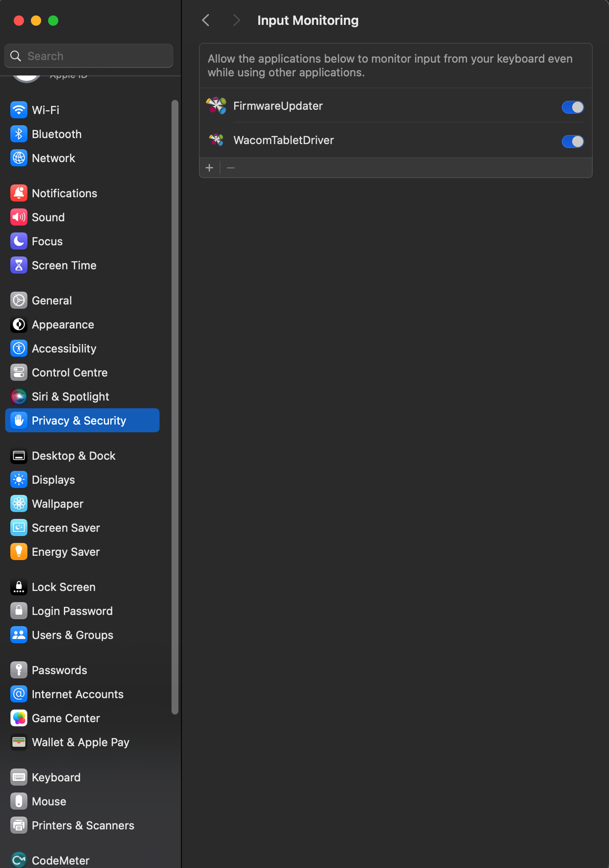Open Desktop & Dock settings label
This screenshot has width=609, height=868.
tap(74, 456)
